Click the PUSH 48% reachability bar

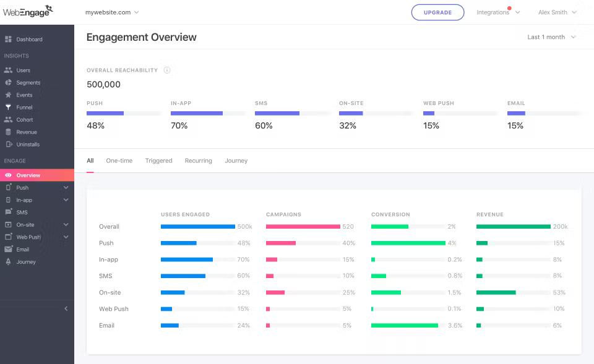(124, 113)
